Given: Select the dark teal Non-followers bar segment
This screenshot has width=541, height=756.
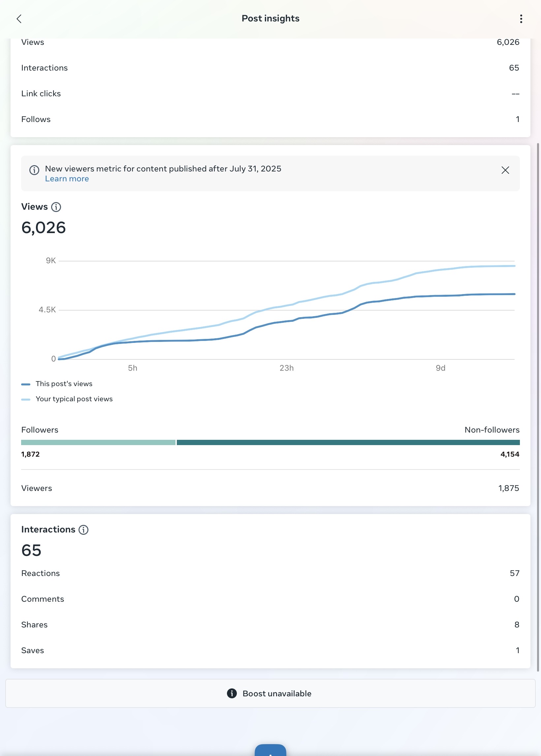Looking at the screenshot, I should [x=348, y=442].
